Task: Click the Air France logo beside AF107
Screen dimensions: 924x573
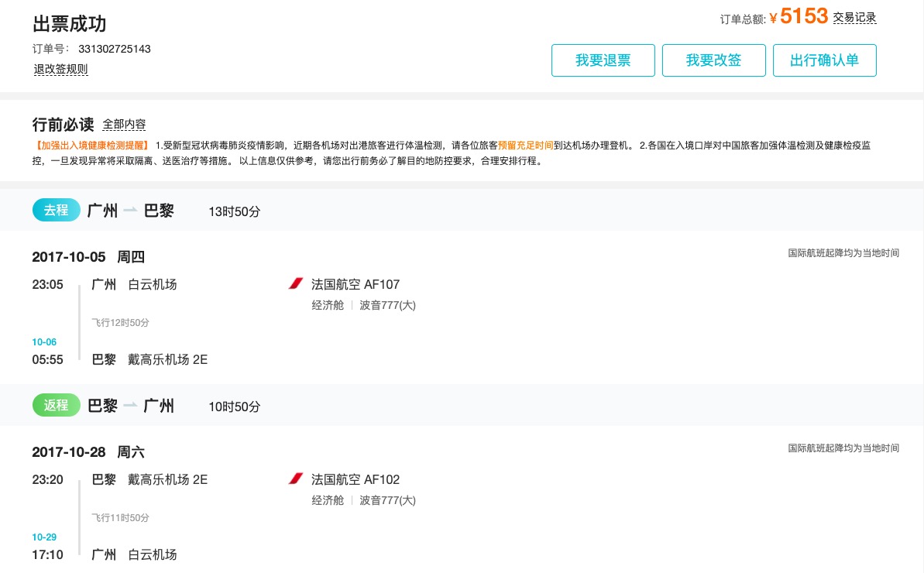Action: coord(295,284)
